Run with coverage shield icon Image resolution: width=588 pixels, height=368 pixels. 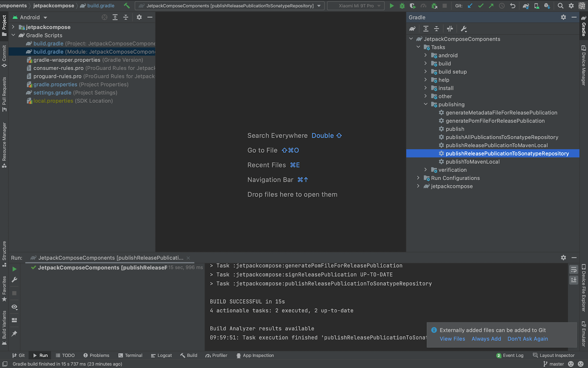[413, 6]
